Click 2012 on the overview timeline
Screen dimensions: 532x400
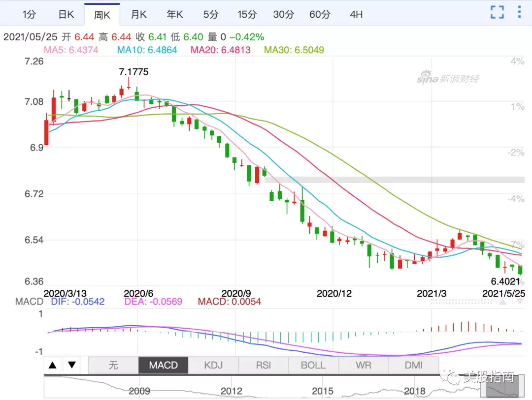tap(232, 391)
